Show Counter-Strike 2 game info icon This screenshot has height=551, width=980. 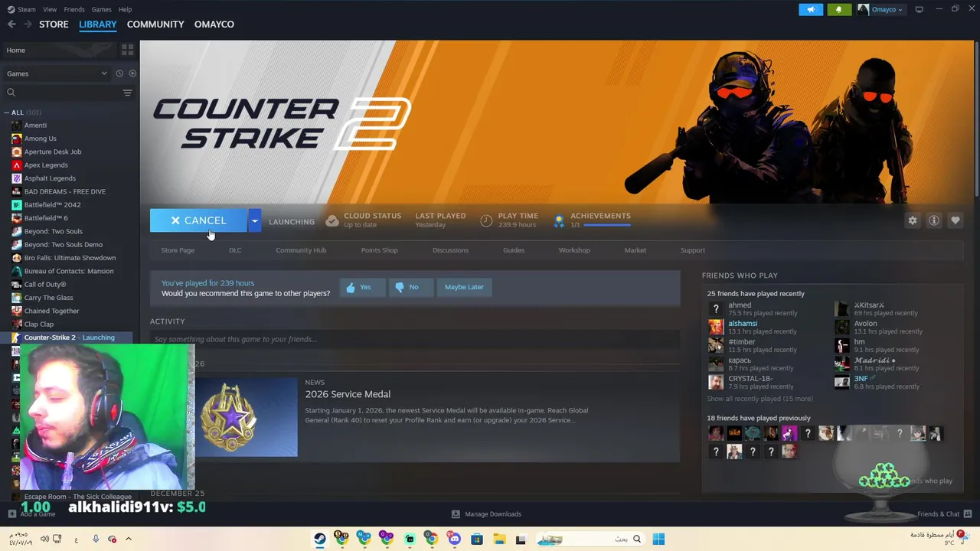coord(934,220)
